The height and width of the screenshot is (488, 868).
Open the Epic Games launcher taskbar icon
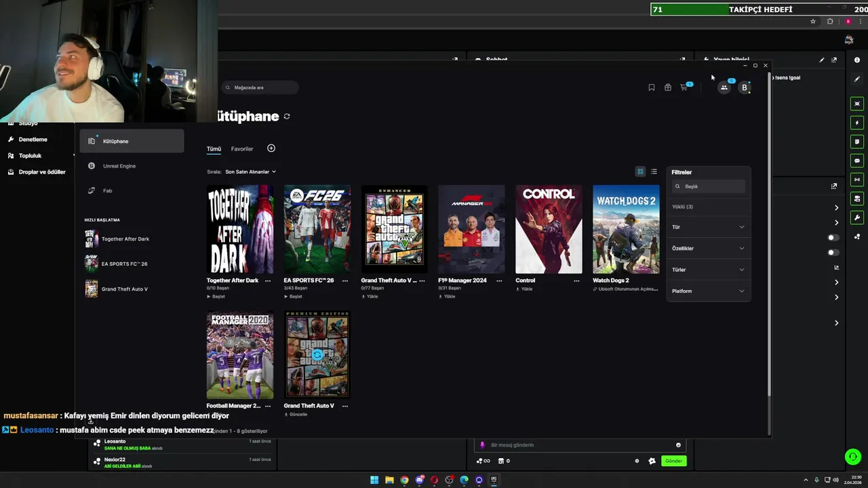(494, 480)
